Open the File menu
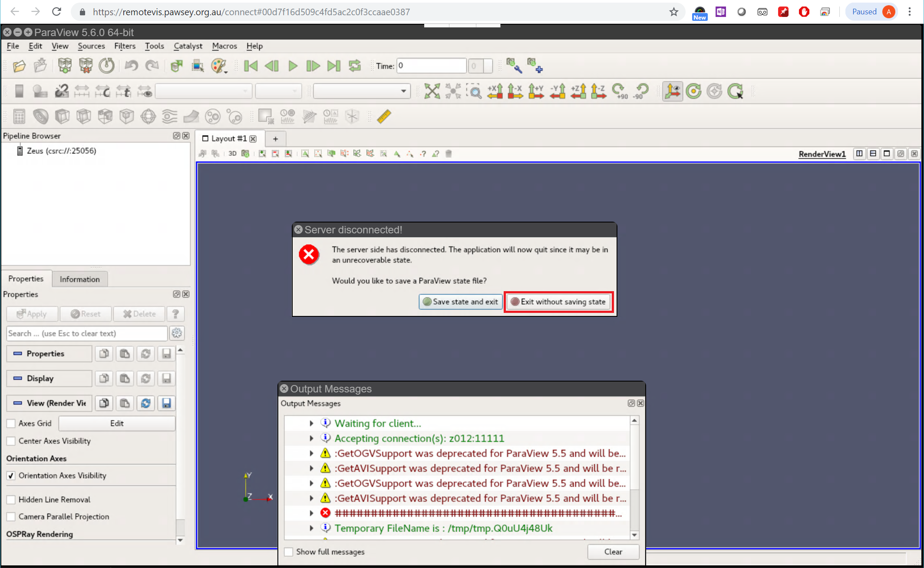 click(13, 46)
